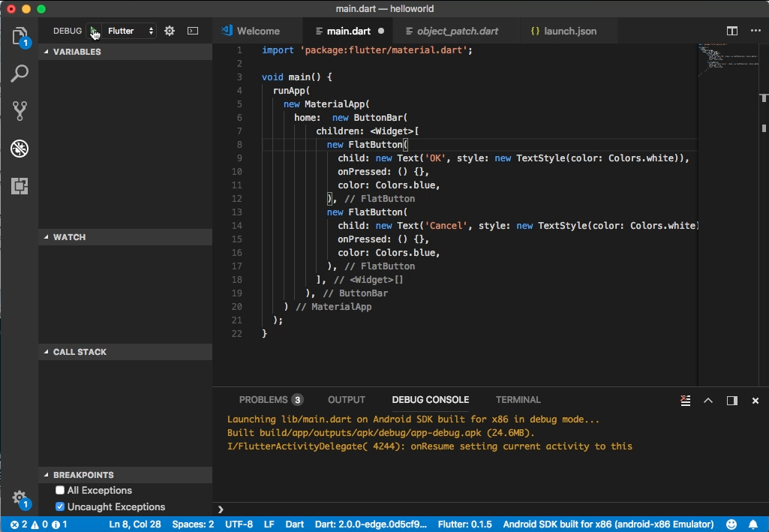Click the '// MaterialApp' closing comment line

click(x=328, y=307)
